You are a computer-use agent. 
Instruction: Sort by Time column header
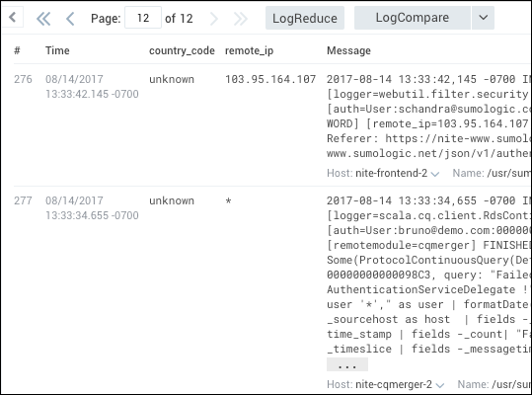pos(57,50)
